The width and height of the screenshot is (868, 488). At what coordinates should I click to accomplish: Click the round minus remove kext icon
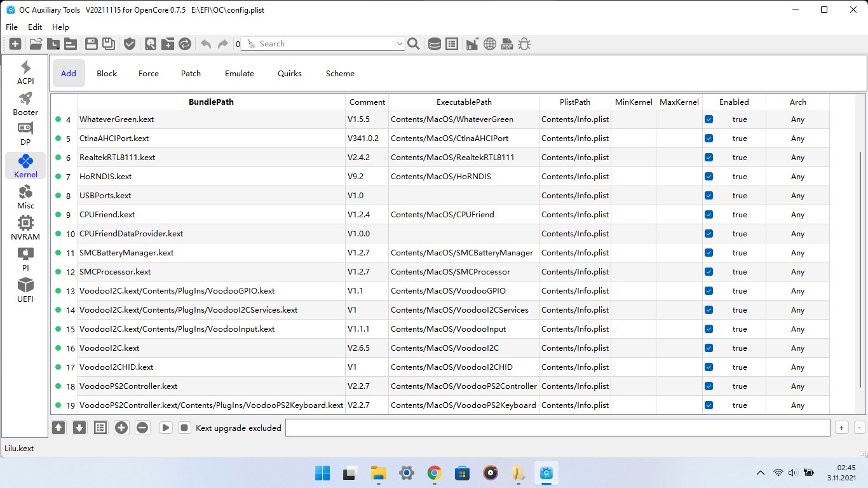click(x=142, y=428)
